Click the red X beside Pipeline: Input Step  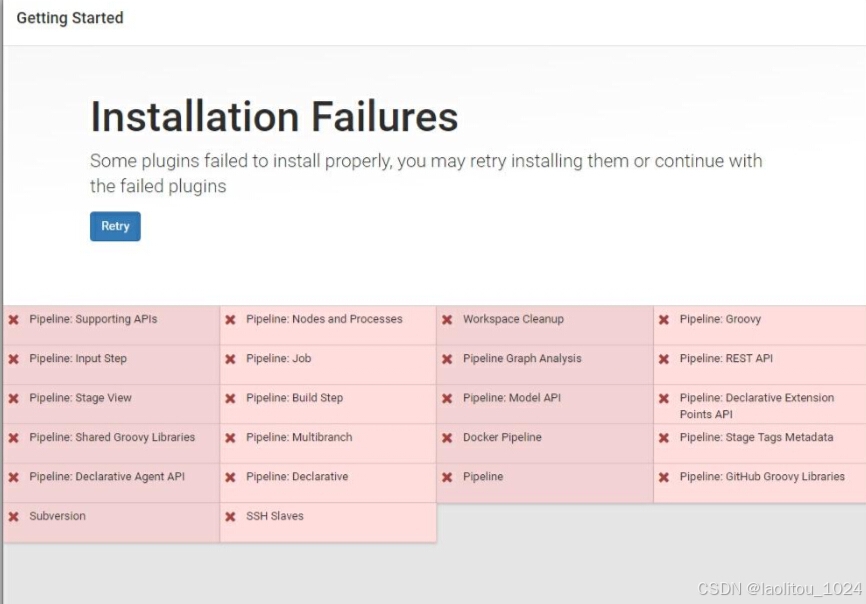(14, 359)
